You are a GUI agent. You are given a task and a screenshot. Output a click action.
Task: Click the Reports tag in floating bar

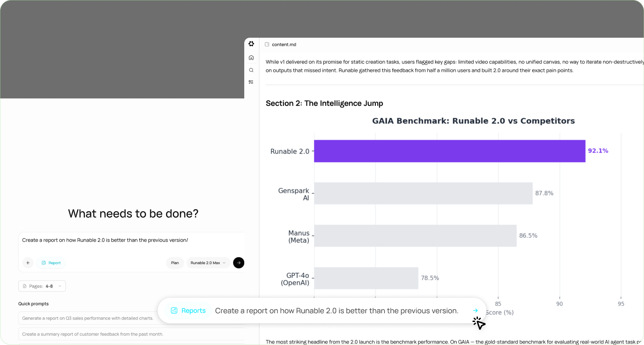coord(188,310)
